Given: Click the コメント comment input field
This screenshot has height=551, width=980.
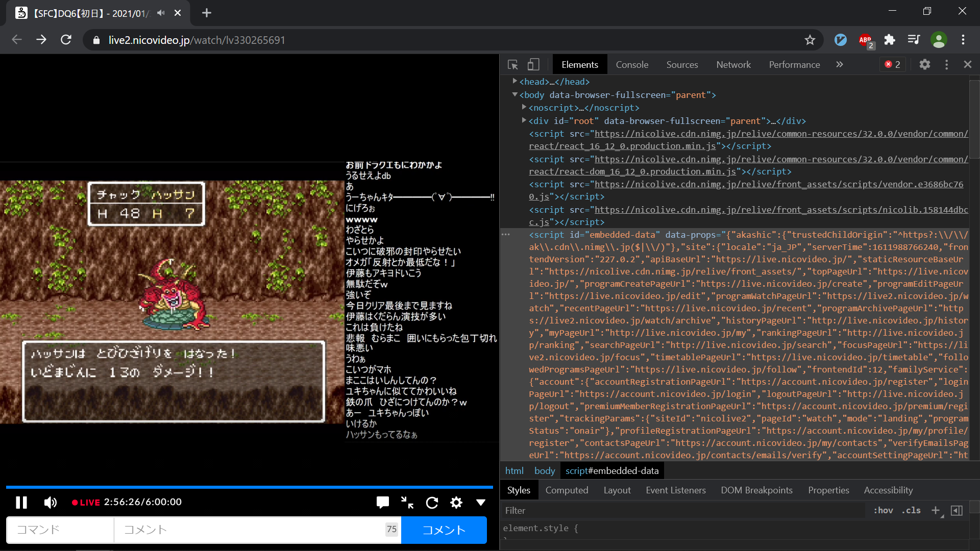Looking at the screenshot, I should coord(258,530).
